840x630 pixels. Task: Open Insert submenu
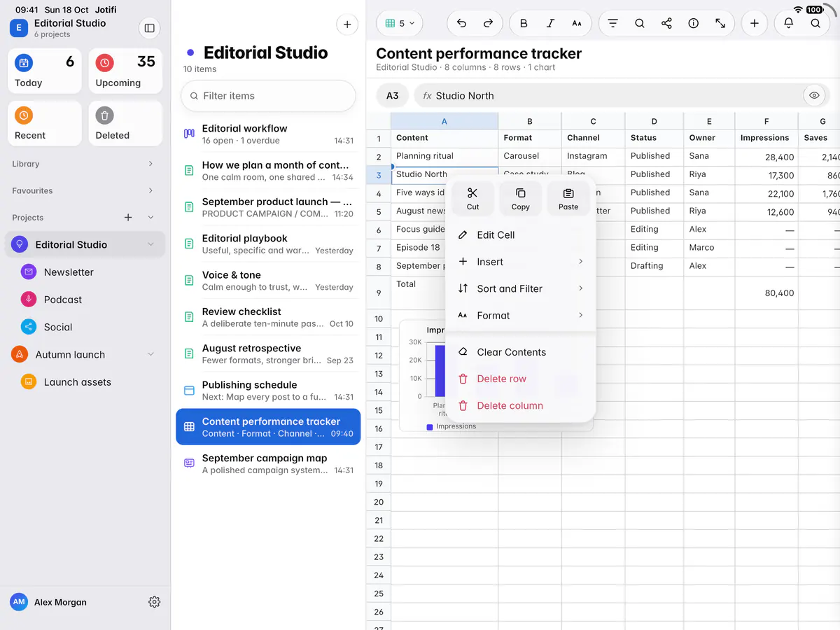point(520,262)
